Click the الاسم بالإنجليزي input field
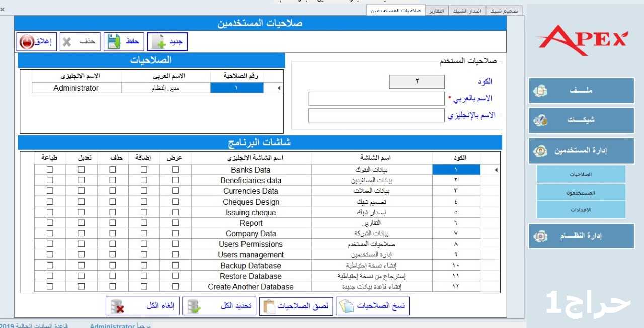 376,115
